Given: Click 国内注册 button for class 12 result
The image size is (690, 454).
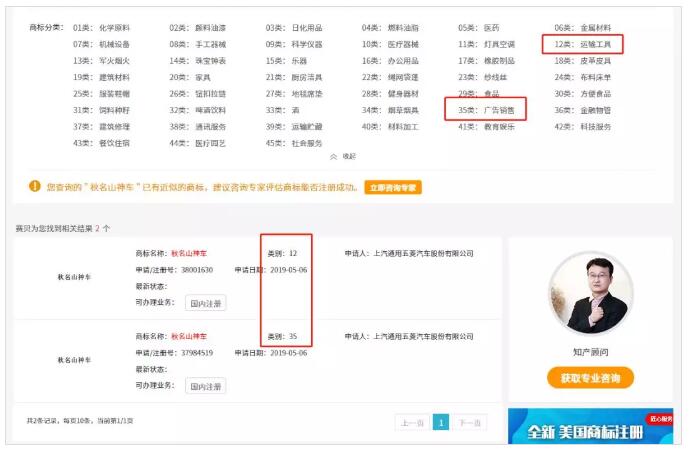Looking at the screenshot, I should (206, 303).
